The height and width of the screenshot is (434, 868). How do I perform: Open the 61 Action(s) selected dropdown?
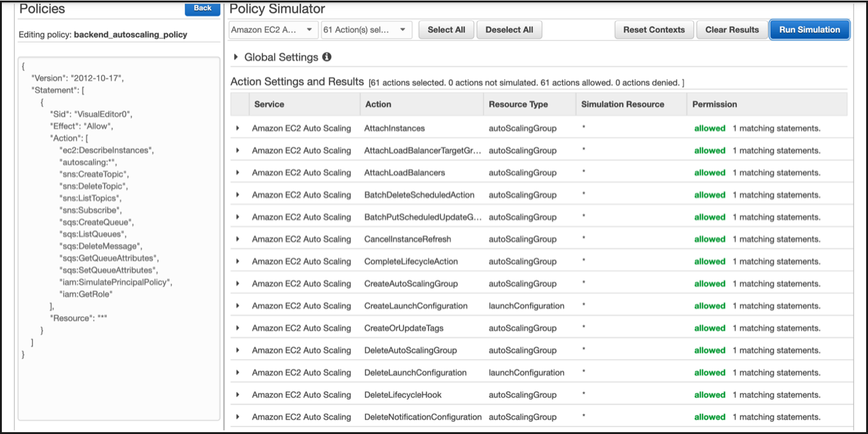click(366, 30)
